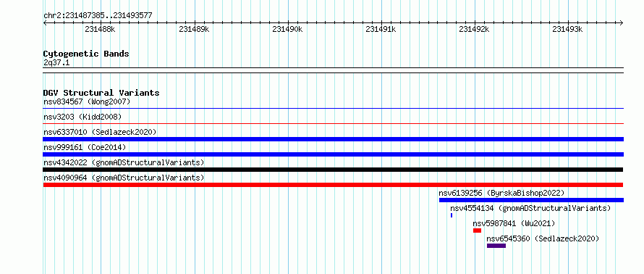Select the 231492k ruler position

pyautogui.click(x=474, y=29)
